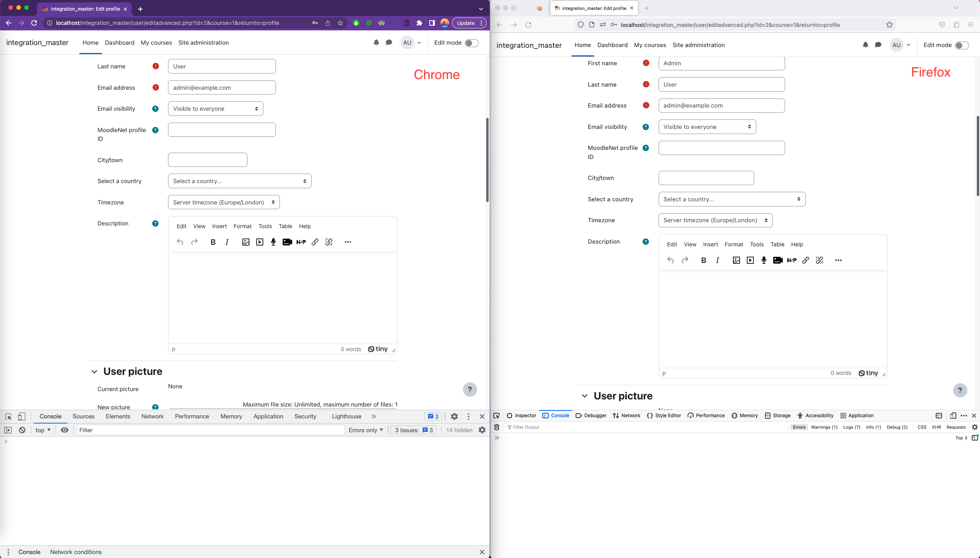Viewport: 980px width, 558px height.
Task: Open notifications bell in Chrome Moodle header
Action: 376,43
